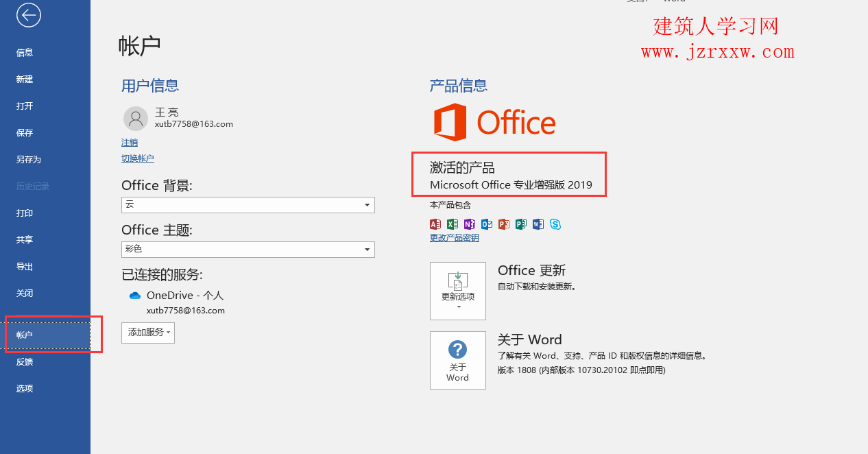Image resolution: width=868 pixels, height=454 pixels.
Task: Open the Office background dropdown
Action: coord(248,205)
